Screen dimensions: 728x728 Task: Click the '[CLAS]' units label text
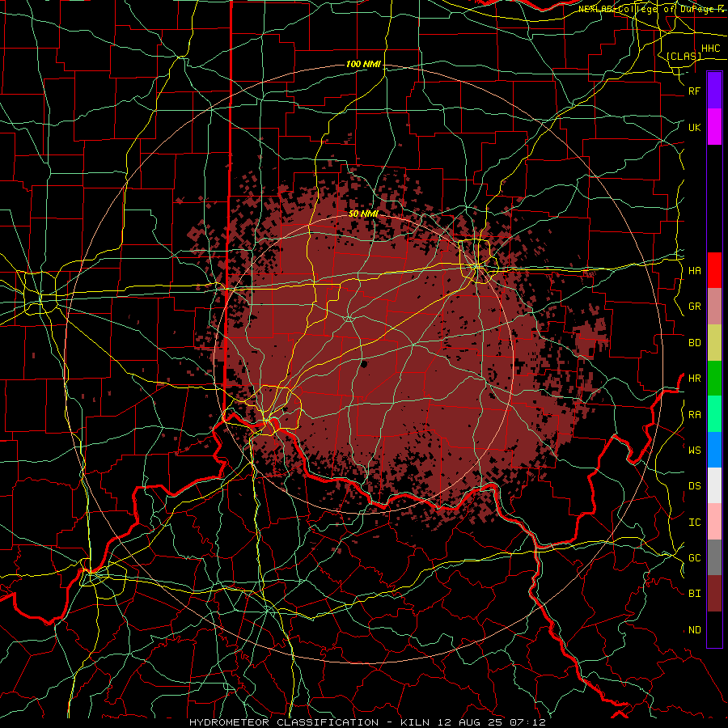point(684,57)
